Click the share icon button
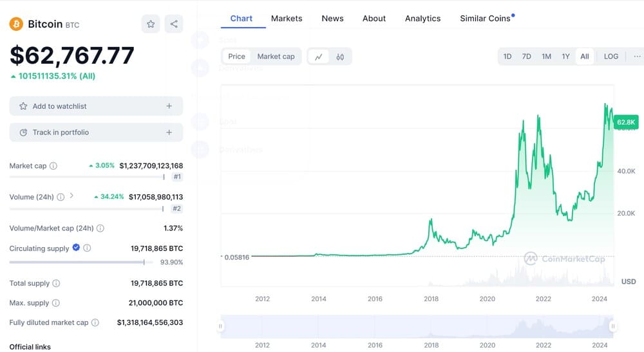The height and width of the screenshot is (352, 644). click(x=174, y=24)
